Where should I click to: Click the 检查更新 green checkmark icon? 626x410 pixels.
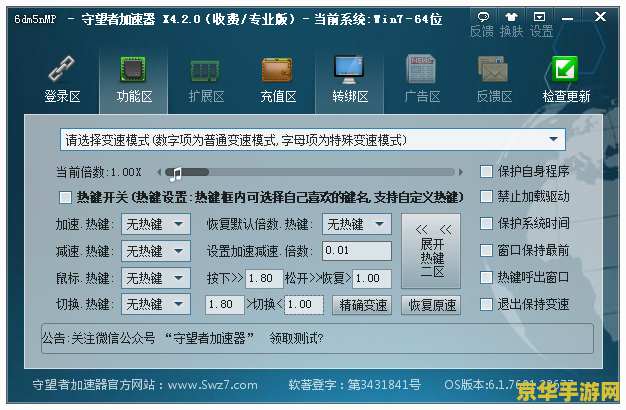(565, 69)
